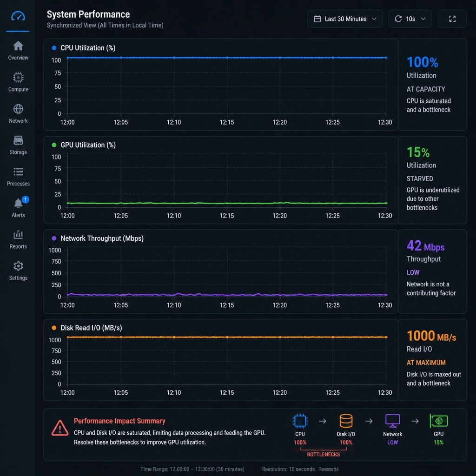
Task: Select the Reports menu label
Action: [18, 246]
